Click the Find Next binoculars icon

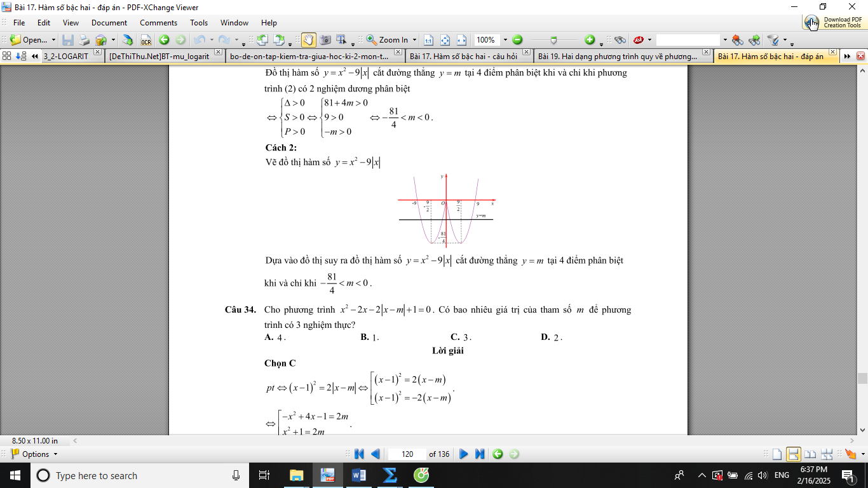754,40
